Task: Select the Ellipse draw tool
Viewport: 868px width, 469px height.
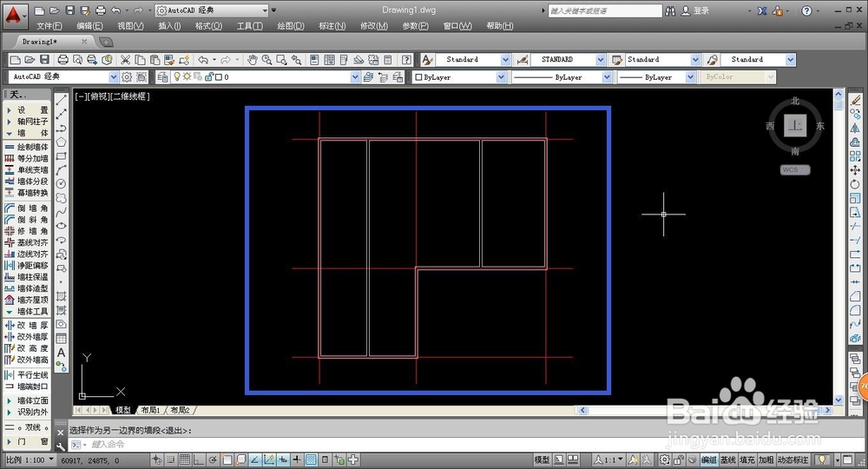Action: [x=62, y=226]
